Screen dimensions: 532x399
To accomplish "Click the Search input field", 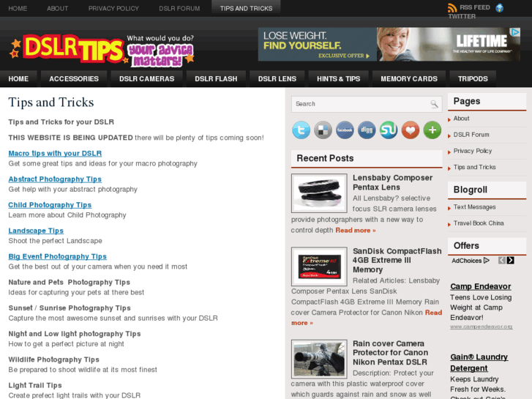I will coord(360,104).
